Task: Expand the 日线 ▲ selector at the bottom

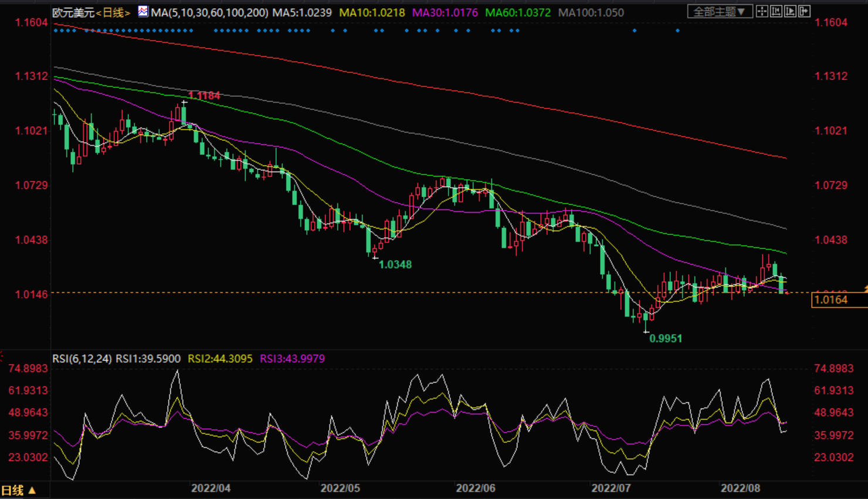Action: pyautogui.click(x=18, y=490)
